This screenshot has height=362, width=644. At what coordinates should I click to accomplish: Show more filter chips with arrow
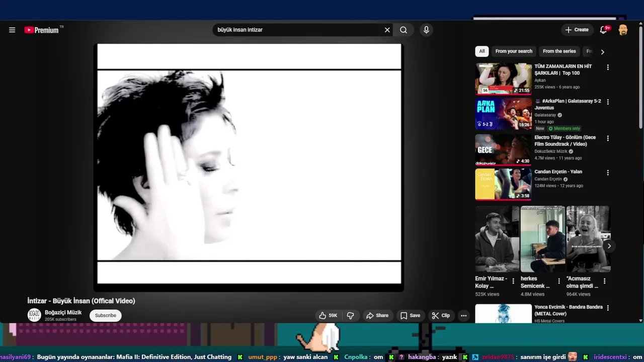coord(602,52)
